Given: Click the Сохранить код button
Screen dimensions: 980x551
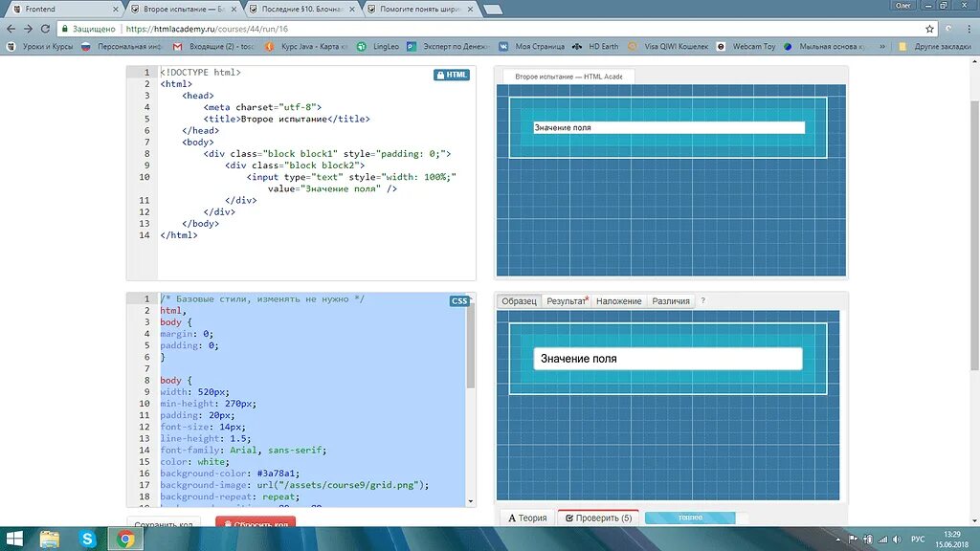Looking at the screenshot, I should coord(164,523).
